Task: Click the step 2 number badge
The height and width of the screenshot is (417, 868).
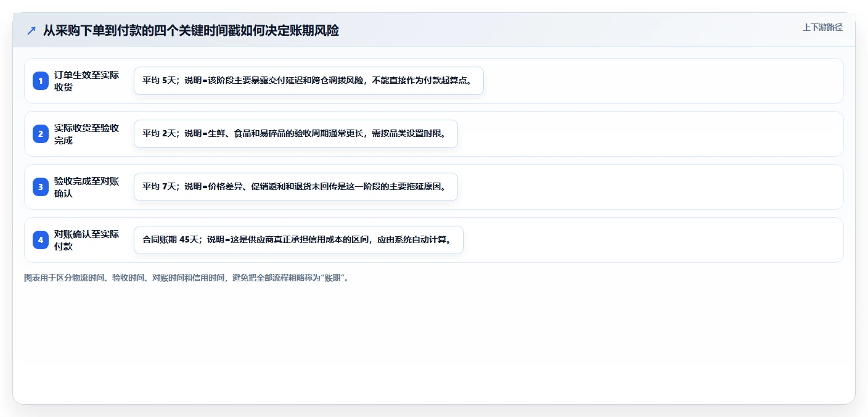Action: pos(41,134)
